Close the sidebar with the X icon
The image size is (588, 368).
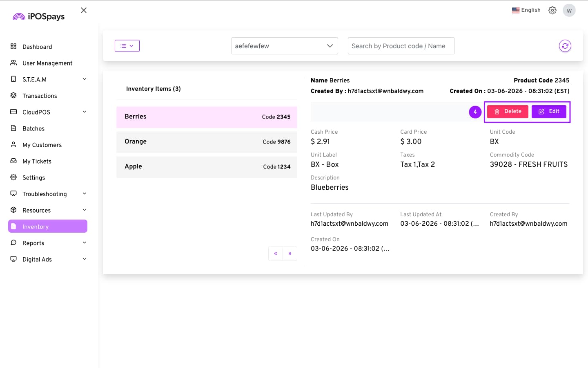(84, 10)
